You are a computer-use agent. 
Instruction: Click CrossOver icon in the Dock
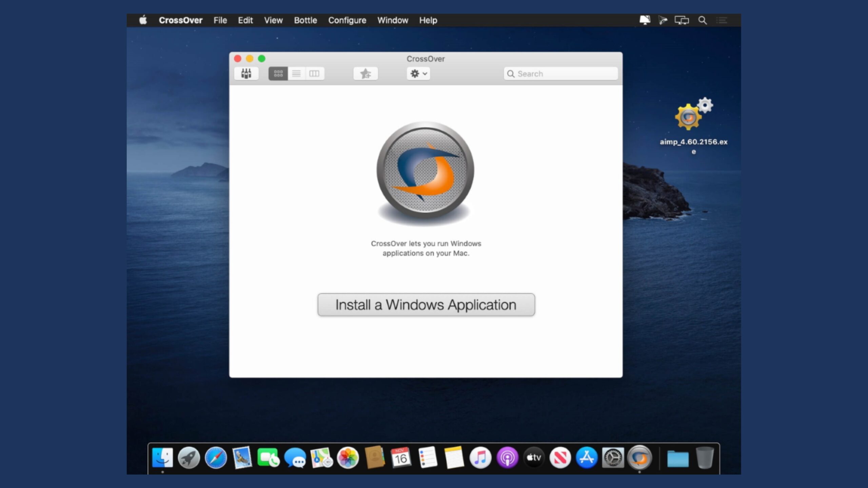coord(639,457)
